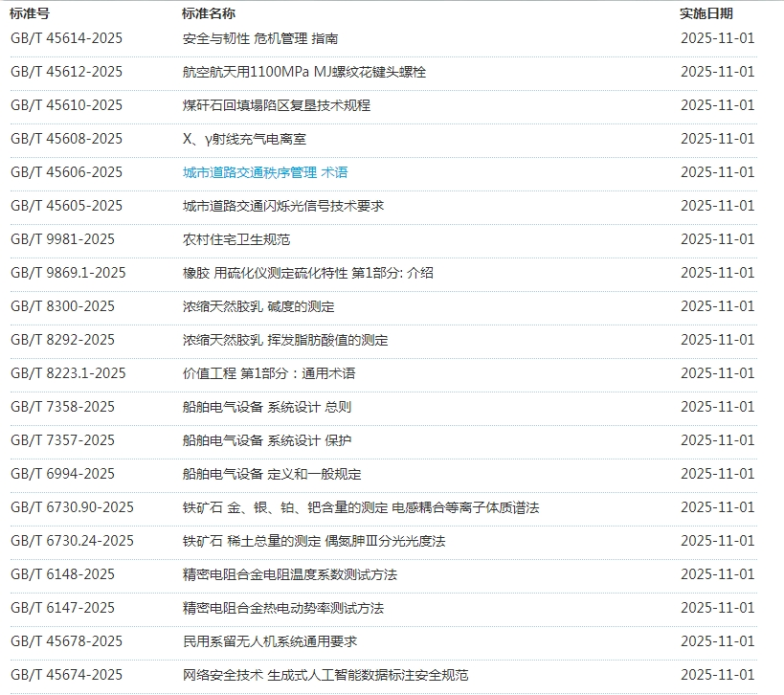Select 浓缩天然胶乳 挥发脂肪酸值的测定 title
The height and width of the screenshot is (695, 784).
285,340
